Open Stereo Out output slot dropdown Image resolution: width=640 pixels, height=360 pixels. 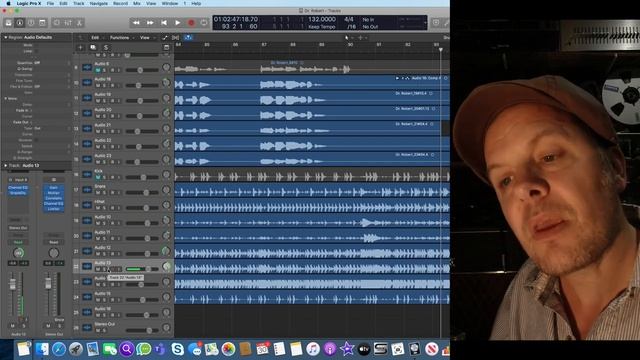(x=18, y=228)
